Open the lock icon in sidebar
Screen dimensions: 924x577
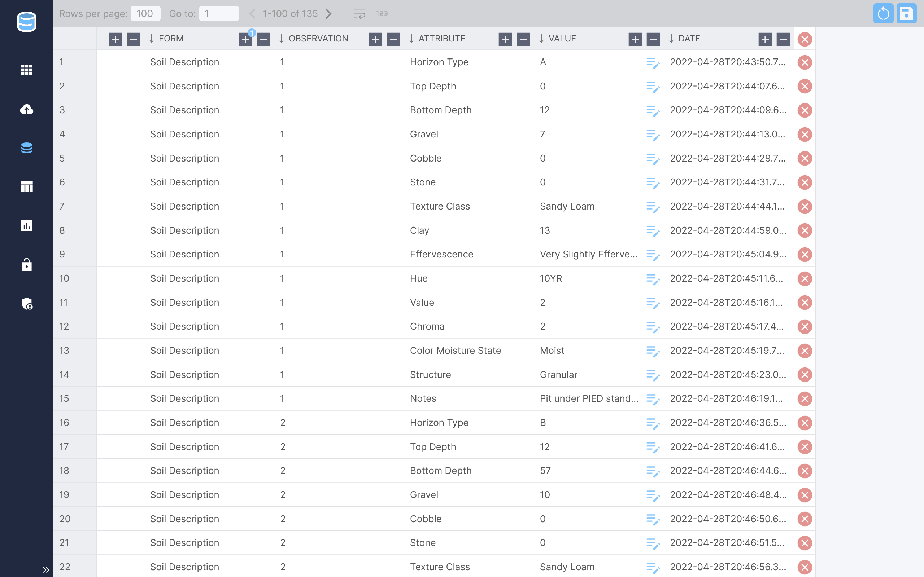pyautogui.click(x=26, y=264)
